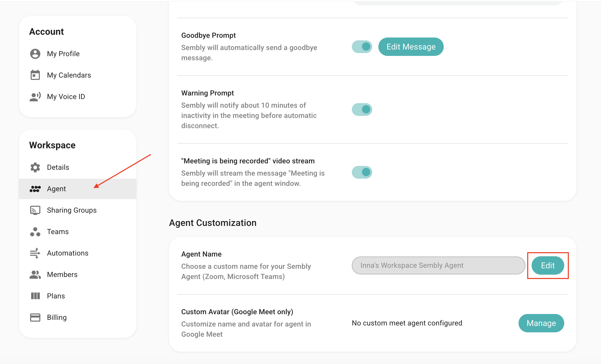Screen dimensions: 601x364
Task: Open the Automations menu item
Action: pyautogui.click(x=68, y=253)
